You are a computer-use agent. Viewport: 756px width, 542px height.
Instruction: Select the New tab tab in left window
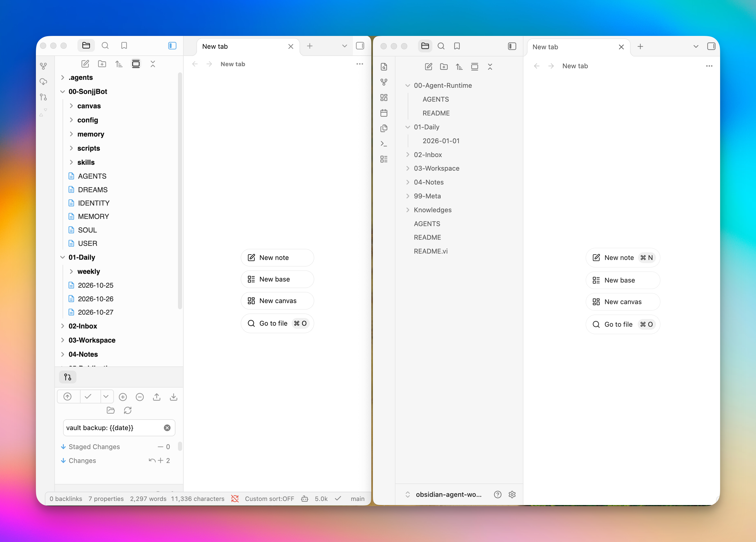(248, 46)
